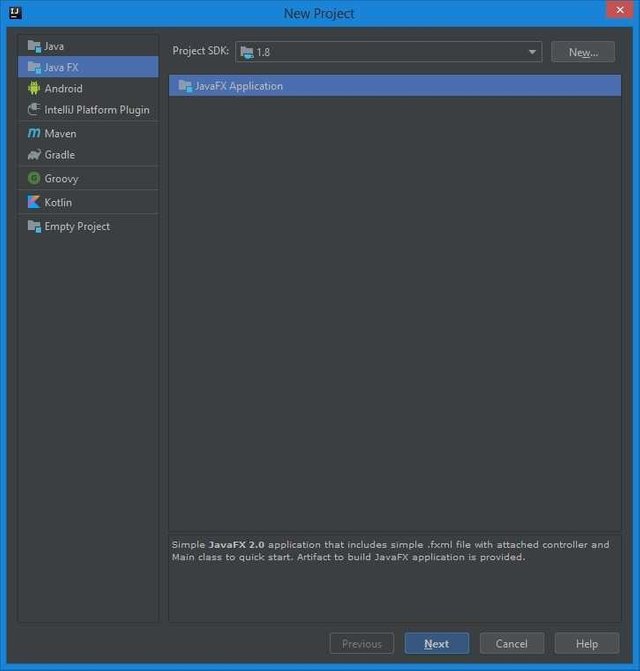Viewport: 640px width, 671px height.
Task: Select the Groovy project type
Action: pyautogui.click(x=88, y=178)
